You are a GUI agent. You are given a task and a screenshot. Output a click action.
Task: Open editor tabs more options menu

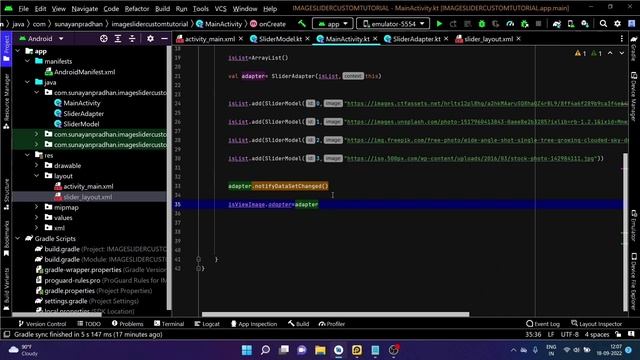point(622,39)
